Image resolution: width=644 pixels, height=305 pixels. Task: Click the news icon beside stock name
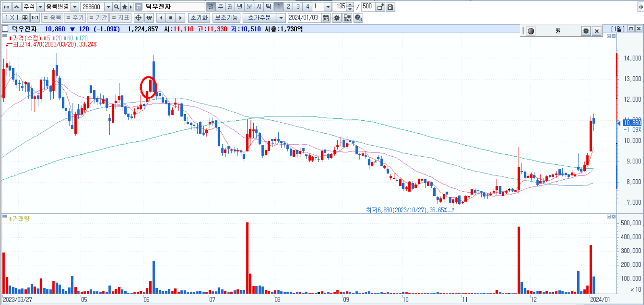click(x=139, y=7)
